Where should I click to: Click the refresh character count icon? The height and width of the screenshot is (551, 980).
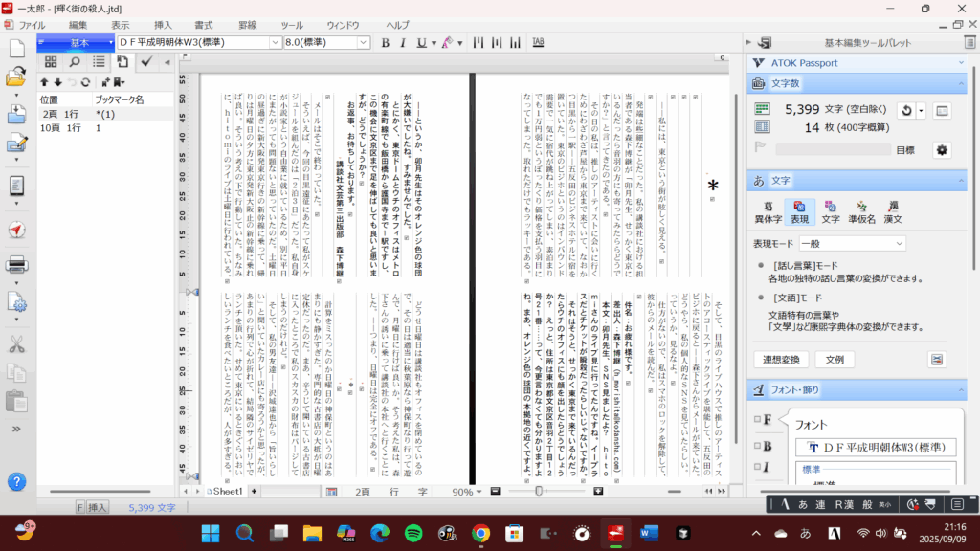click(x=905, y=111)
